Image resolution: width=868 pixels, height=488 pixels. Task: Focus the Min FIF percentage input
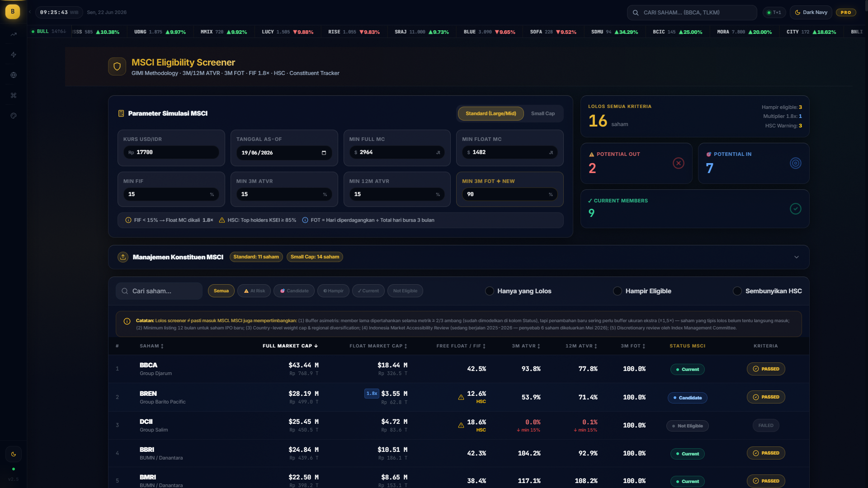171,194
